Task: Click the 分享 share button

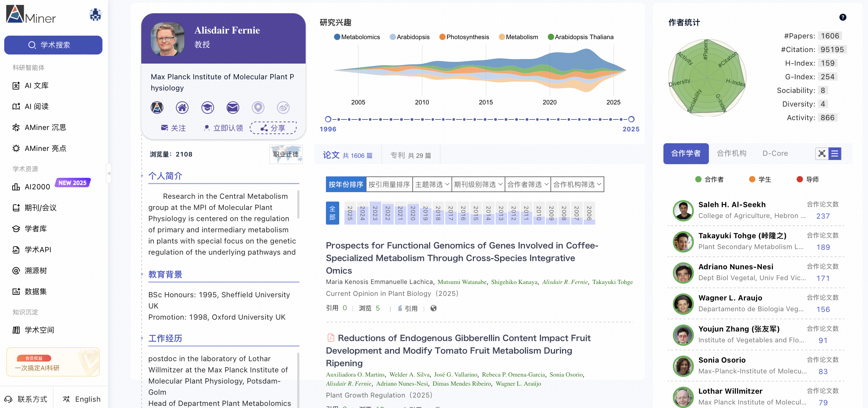Action: [273, 128]
